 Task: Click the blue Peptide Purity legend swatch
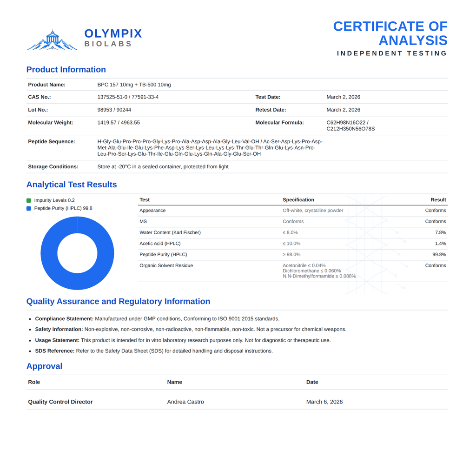point(28,208)
